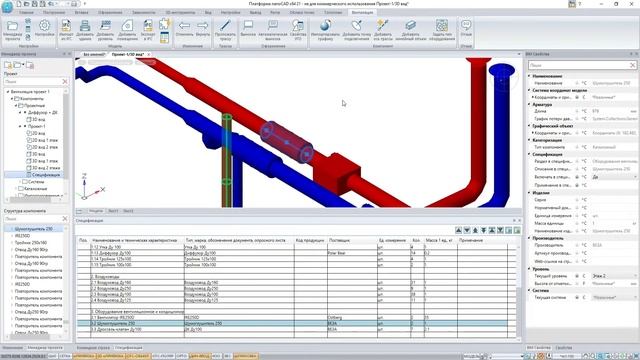Toggle the ОРТО status bar button
640x360 pixels.
(182, 356)
